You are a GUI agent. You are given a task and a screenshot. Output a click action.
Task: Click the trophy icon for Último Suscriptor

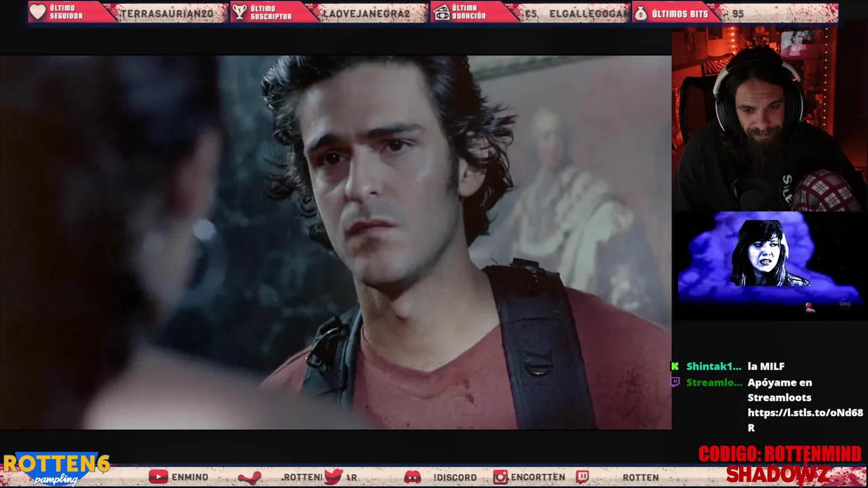(239, 12)
